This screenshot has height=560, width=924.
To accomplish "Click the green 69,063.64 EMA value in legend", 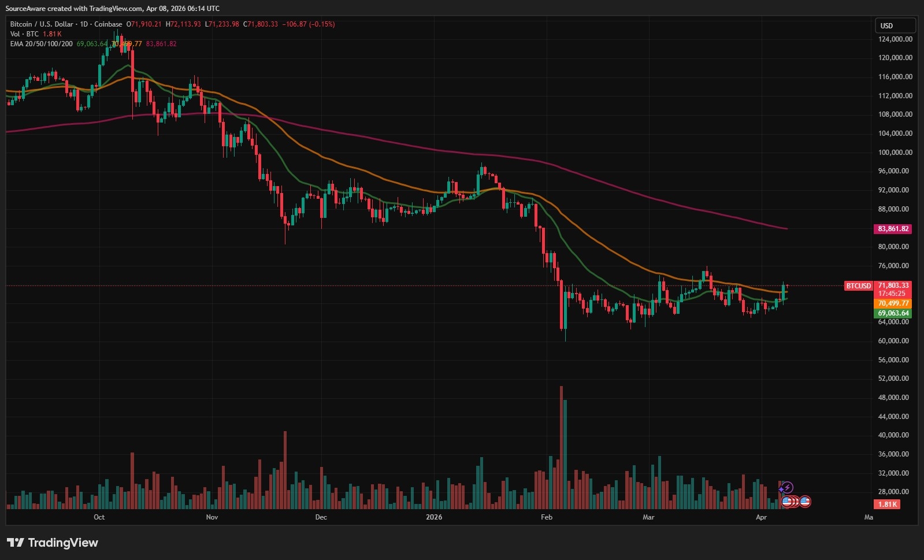I will [x=92, y=44].
